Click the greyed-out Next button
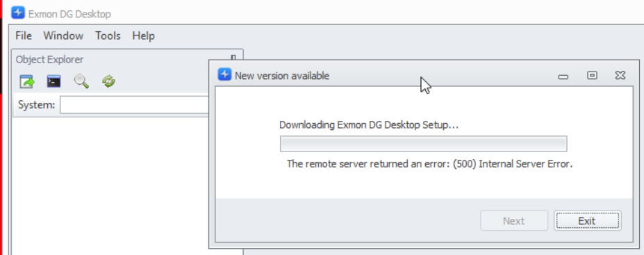Screen dimensions: 644x255 pyautogui.click(x=514, y=221)
